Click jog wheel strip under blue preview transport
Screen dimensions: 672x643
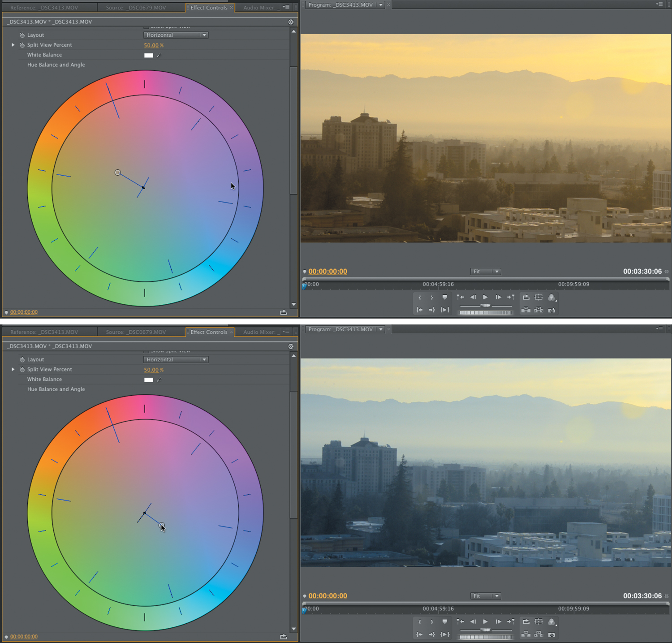coord(486,637)
